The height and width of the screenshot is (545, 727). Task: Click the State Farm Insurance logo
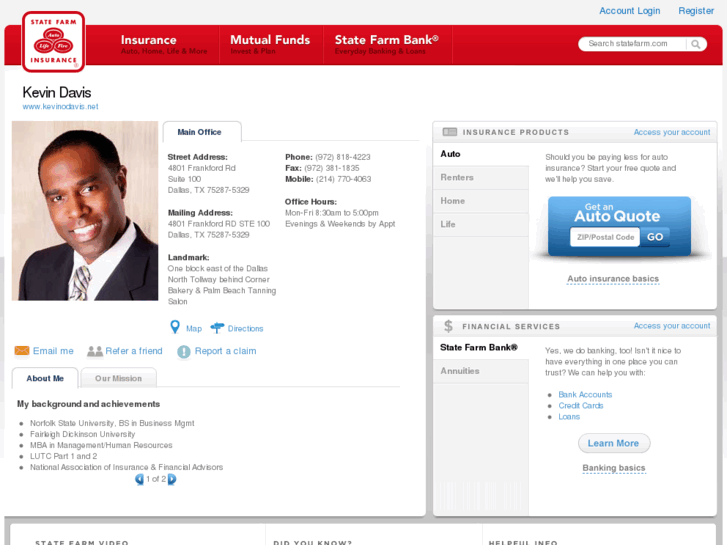[x=53, y=42]
